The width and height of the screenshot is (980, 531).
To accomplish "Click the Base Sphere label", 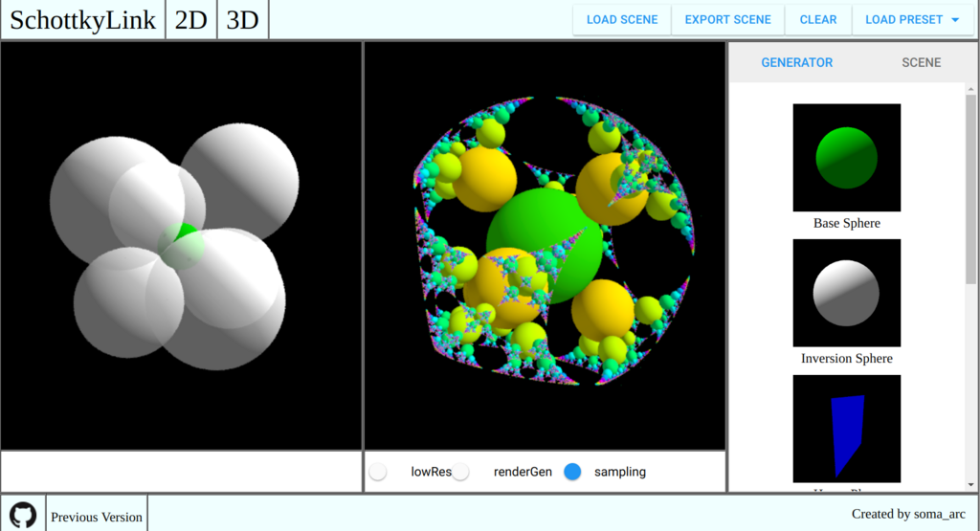I will coord(846,223).
